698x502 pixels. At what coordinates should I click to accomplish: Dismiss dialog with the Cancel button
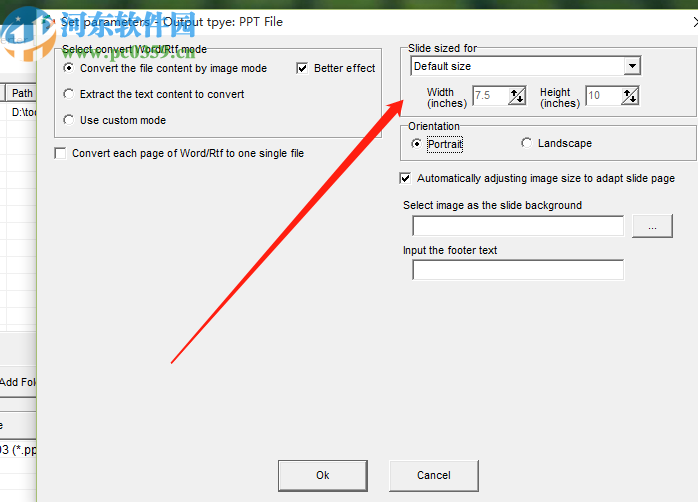(x=434, y=475)
